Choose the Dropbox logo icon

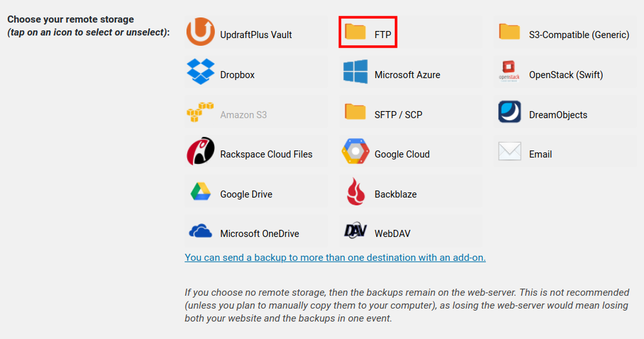pos(200,72)
